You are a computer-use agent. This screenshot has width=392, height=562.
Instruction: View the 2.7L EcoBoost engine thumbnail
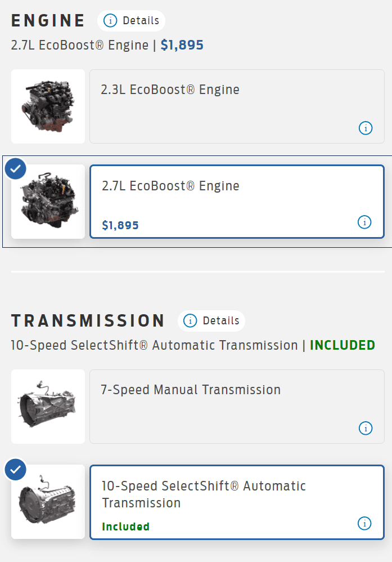pos(48,202)
